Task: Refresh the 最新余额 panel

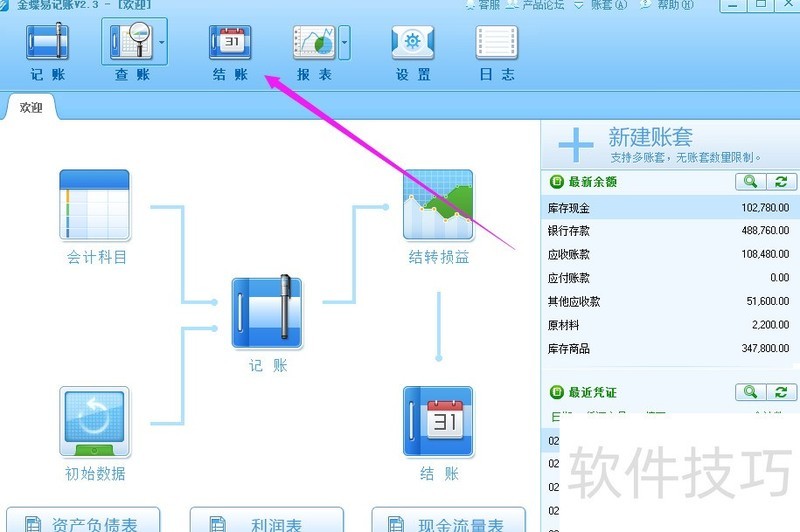Action: pyautogui.click(x=781, y=182)
